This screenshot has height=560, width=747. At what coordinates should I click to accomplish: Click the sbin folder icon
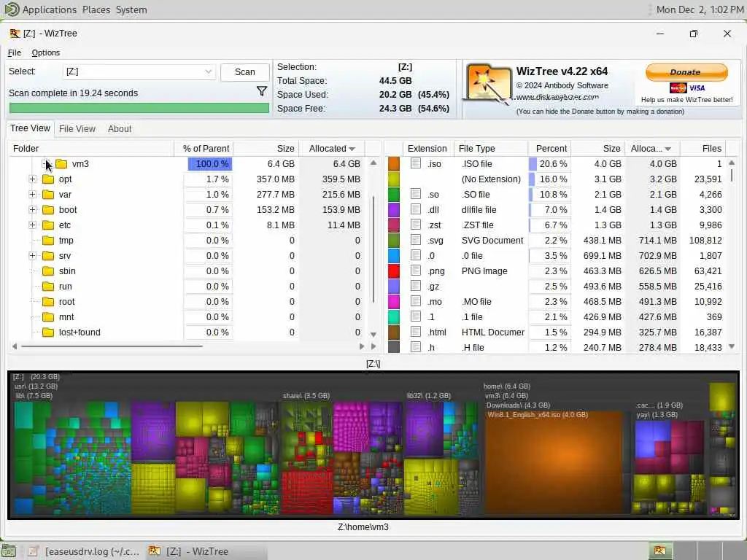47,271
